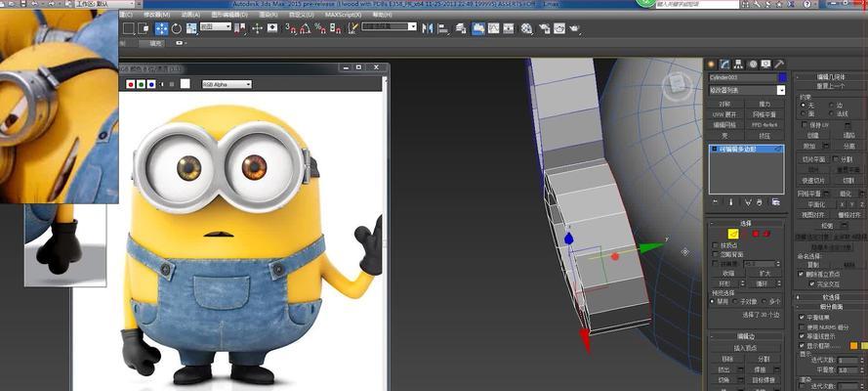
Task: Toggle the Spinner Snap icon
Action: [x=336, y=28]
